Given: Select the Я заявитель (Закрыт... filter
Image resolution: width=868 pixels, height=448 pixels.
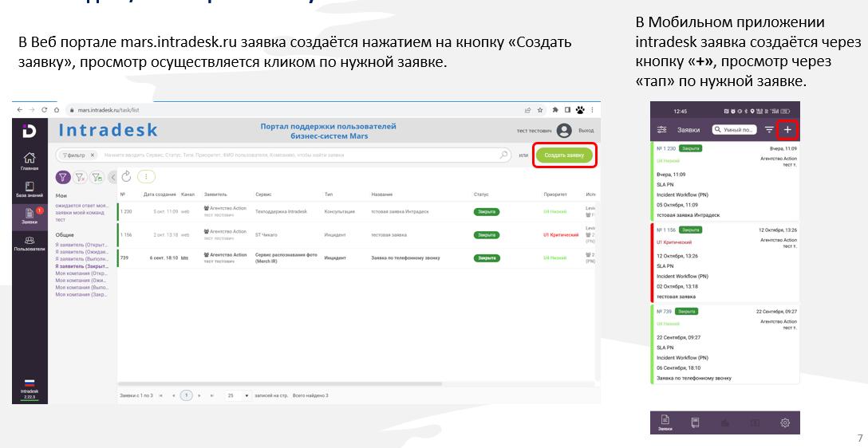Looking at the screenshot, I should [82, 266].
